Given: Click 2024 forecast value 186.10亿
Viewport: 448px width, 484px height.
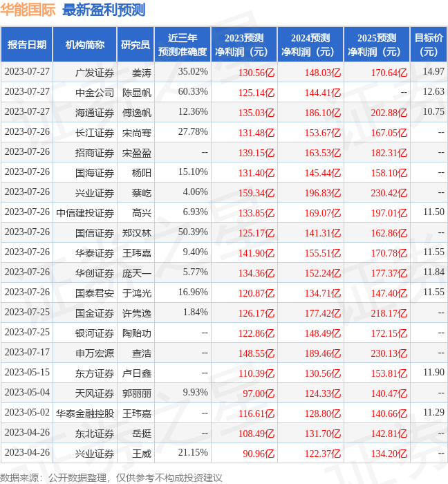Looking at the screenshot, I should [x=323, y=113].
